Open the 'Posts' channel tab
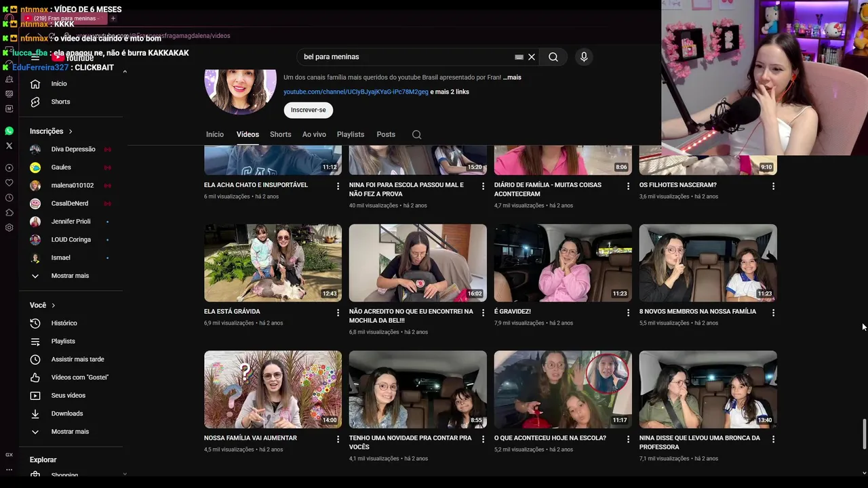The width and height of the screenshot is (868, 488). pyautogui.click(x=386, y=134)
